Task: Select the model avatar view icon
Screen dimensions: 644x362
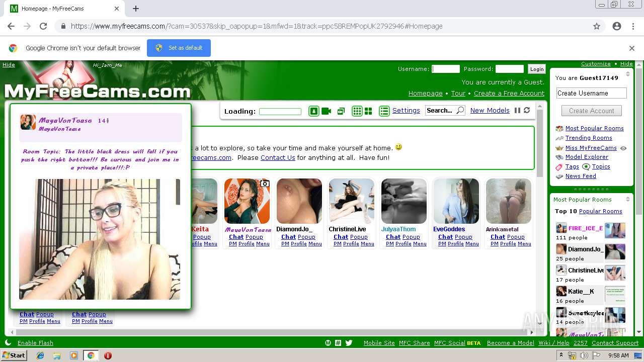Action: (314, 111)
